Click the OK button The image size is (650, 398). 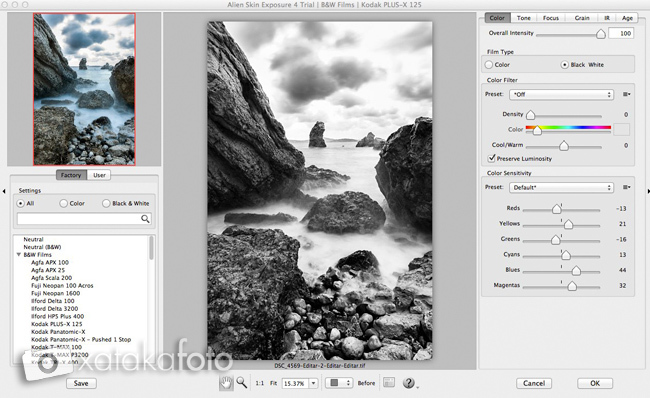[x=595, y=383]
